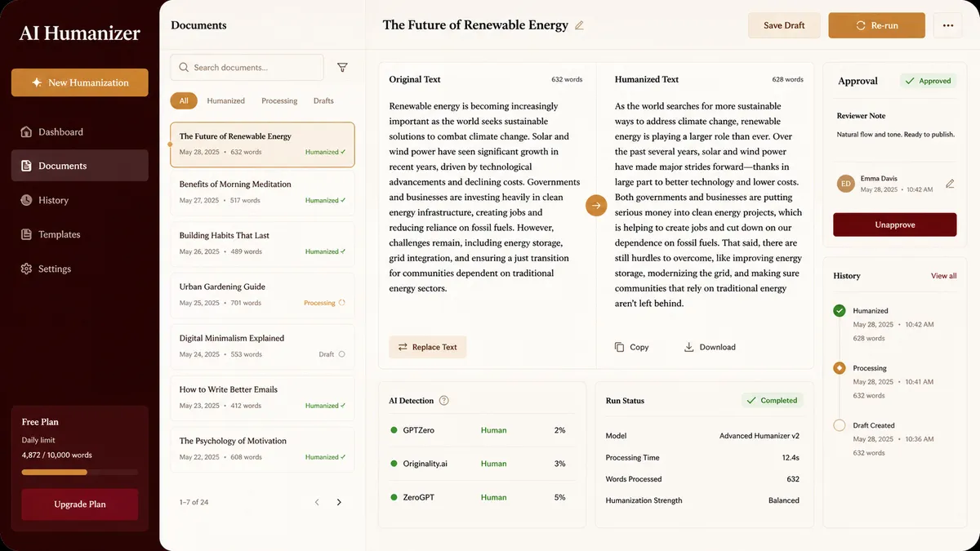Click the Replace Text button

point(427,347)
